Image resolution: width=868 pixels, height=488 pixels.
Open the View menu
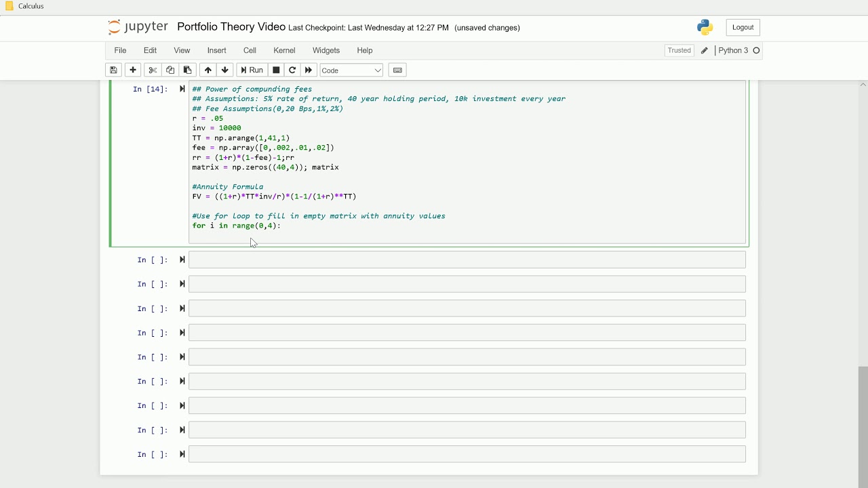click(182, 51)
